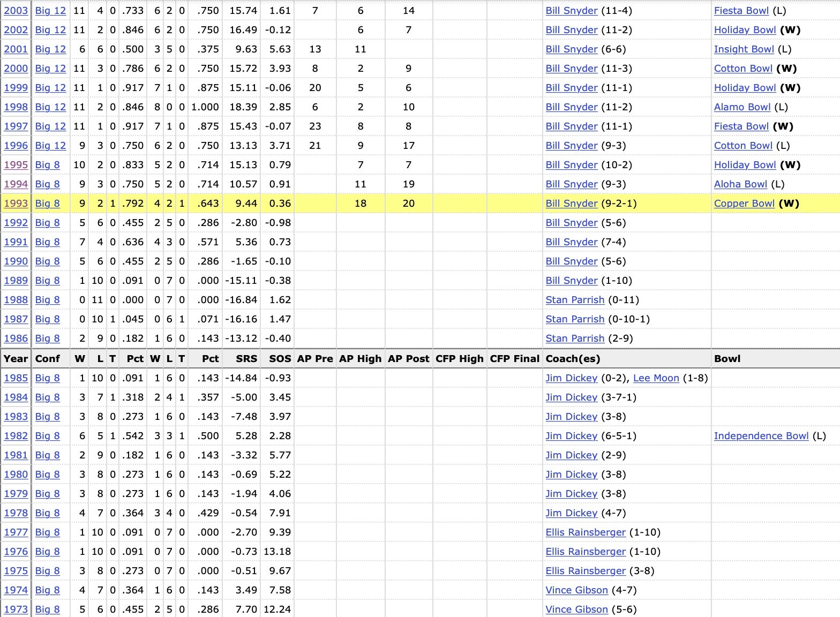Click Bill Snyder in the 1998 row
Image resolution: width=840 pixels, height=617 pixels.
[571, 107]
